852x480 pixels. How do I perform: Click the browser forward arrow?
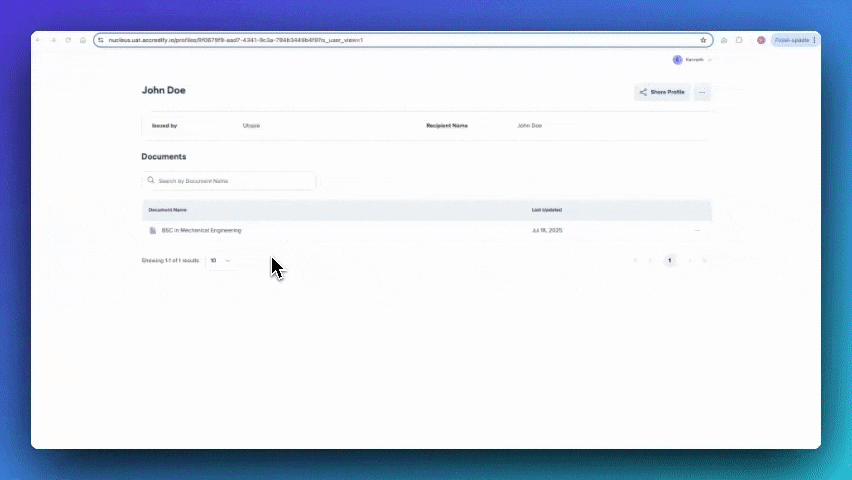53,40
